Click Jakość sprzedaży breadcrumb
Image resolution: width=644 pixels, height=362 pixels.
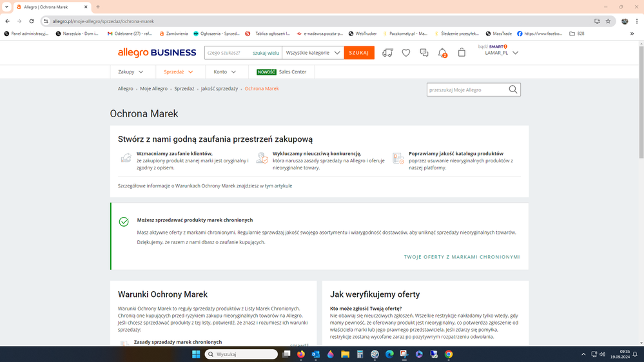(x=219, y=88)
